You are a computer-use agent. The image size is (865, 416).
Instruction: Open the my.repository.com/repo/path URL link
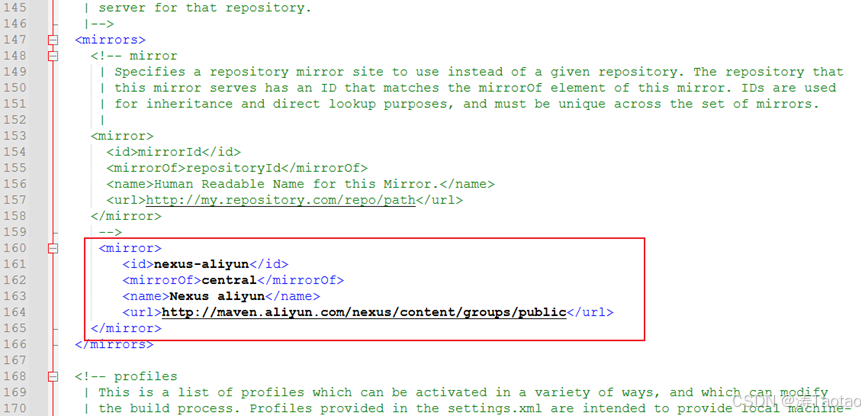click(x=280, y=200)
